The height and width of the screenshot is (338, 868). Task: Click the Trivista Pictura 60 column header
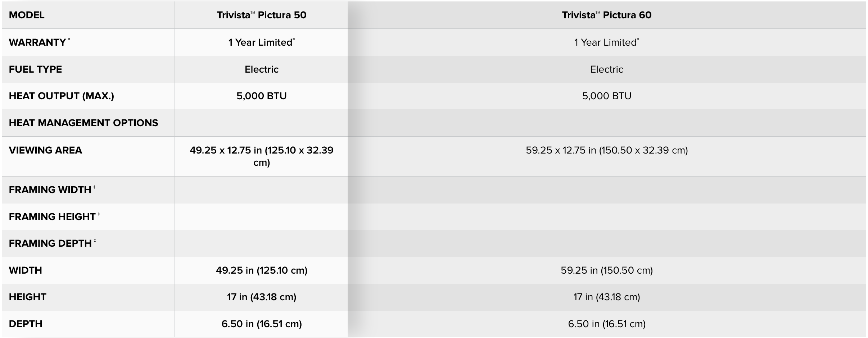606,15
